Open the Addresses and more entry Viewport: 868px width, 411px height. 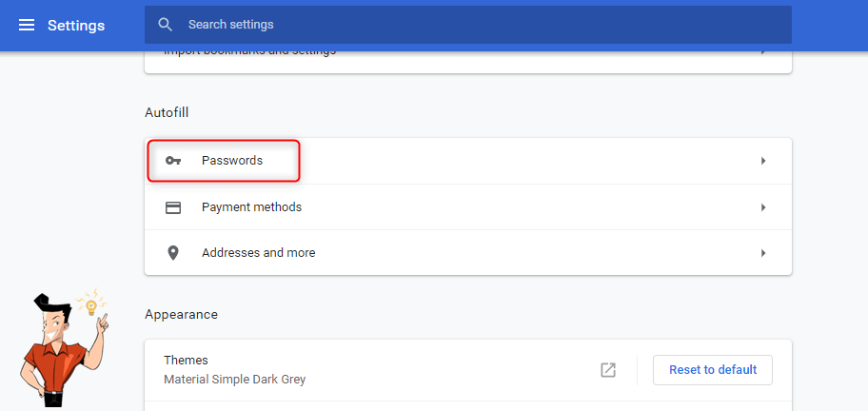click(x=258, y=253)
